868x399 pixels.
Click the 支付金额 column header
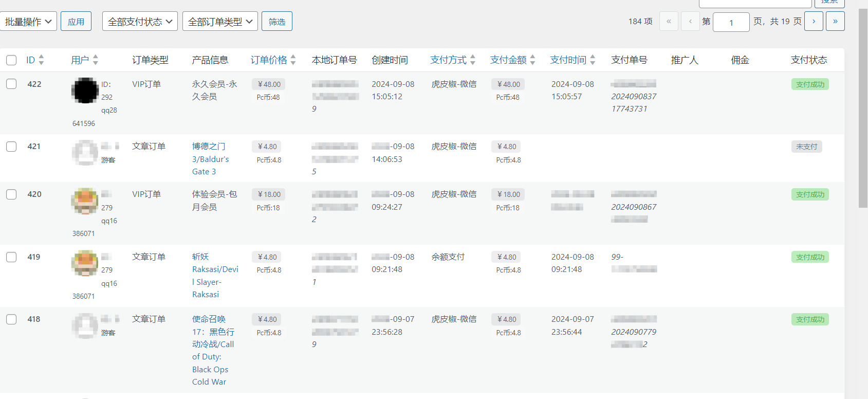(508, 60)
